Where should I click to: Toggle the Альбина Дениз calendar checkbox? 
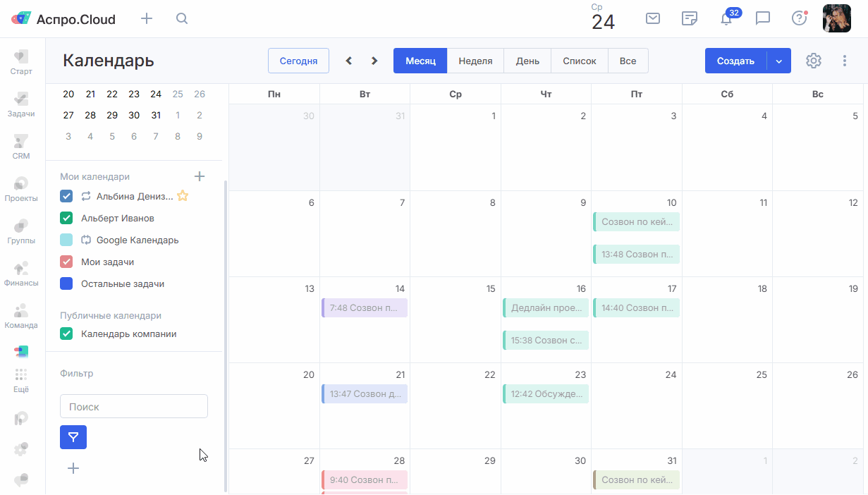[66, 196]
